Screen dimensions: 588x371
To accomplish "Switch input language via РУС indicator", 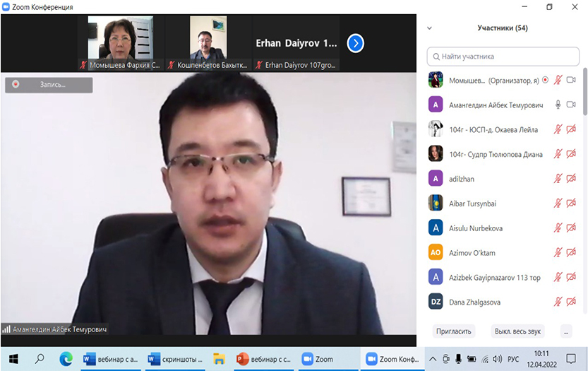I will tap(513, 358).
